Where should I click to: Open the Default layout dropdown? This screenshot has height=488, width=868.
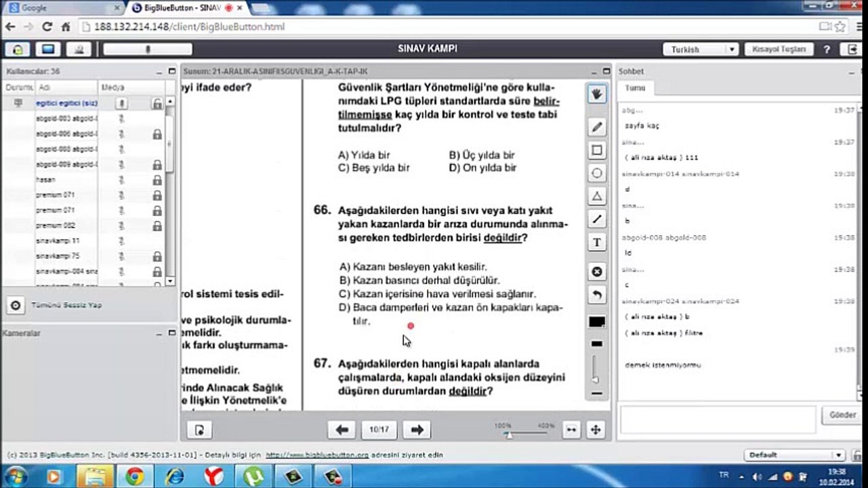[794, 455]
